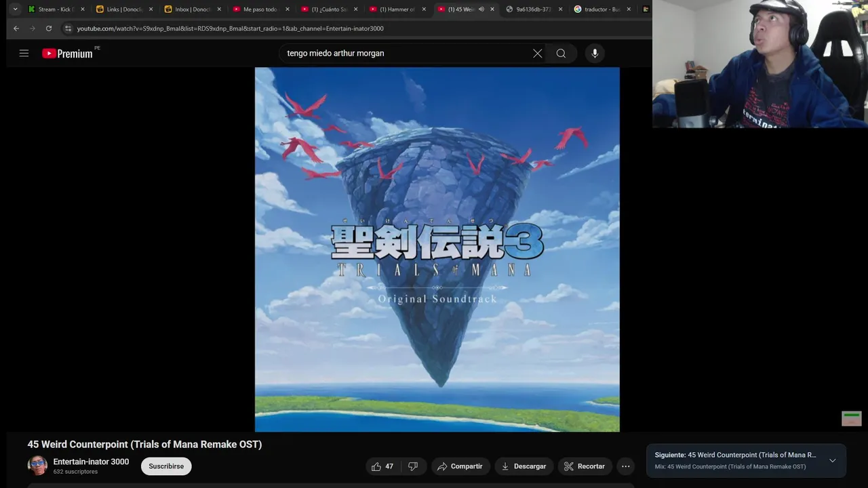Image resolution: width=868 pixels, height=488 pixels.
Task: Open site information icon in address bar
Action: point(67,28)
